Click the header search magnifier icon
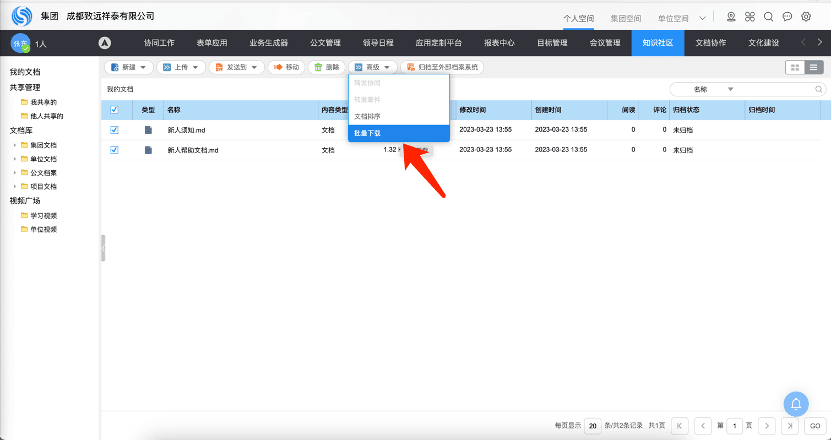 (x=768, y=17)
